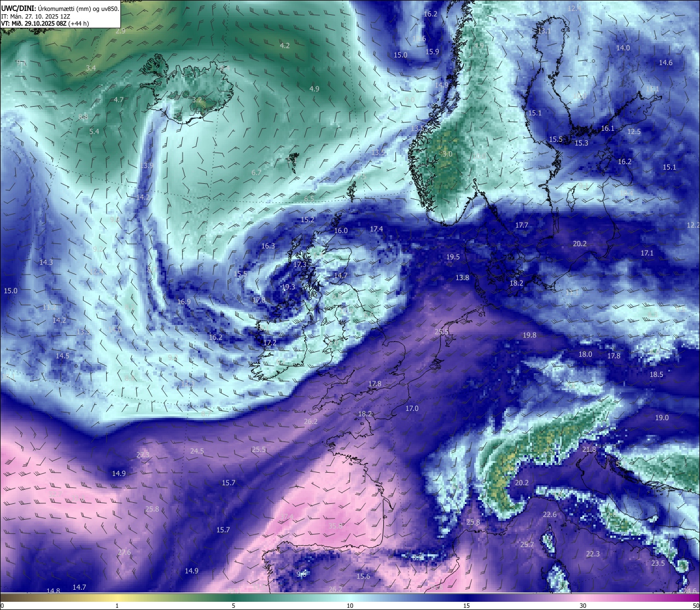Click the VT Mið. 29.10.2025 08Z (+44 h) line
700x610 pixels.
45,24
